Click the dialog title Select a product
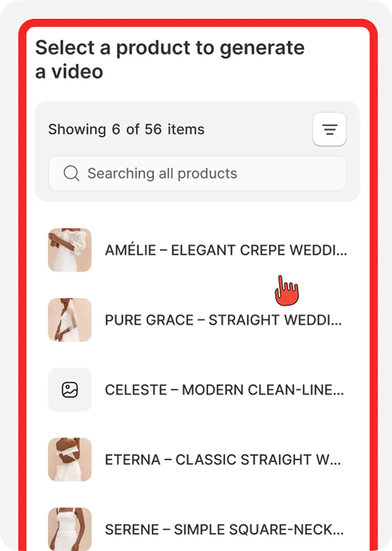Image resolution: width=392 pixels, height=551 pixels. point(171,59)
